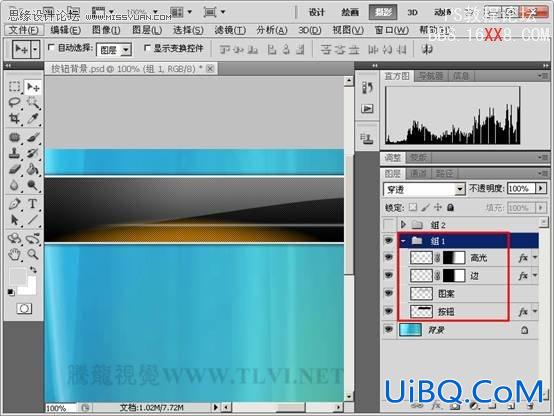Image resolution: width=554 pixels, height=416 pixels.
Task: Switch to the 直方图 tab
Action: point(397,76)
